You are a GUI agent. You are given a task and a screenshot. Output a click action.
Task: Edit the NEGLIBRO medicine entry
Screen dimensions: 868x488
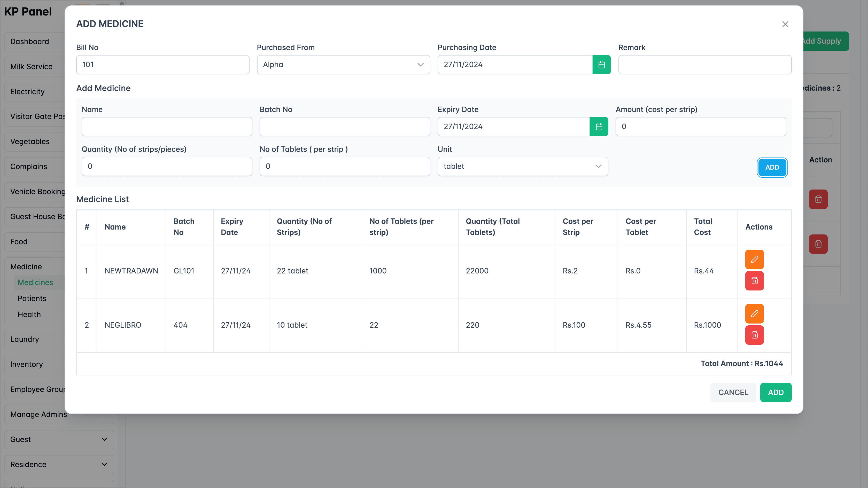(754, 313)
